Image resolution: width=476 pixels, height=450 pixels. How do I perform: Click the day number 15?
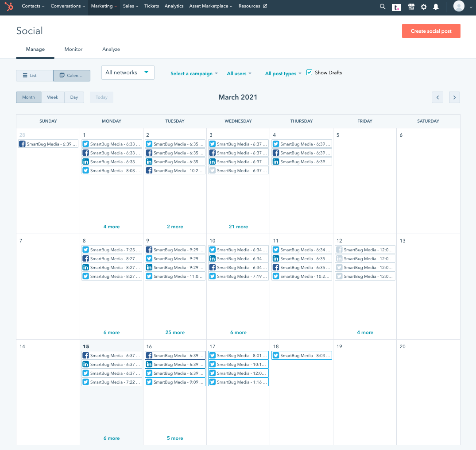coord(86,346)
